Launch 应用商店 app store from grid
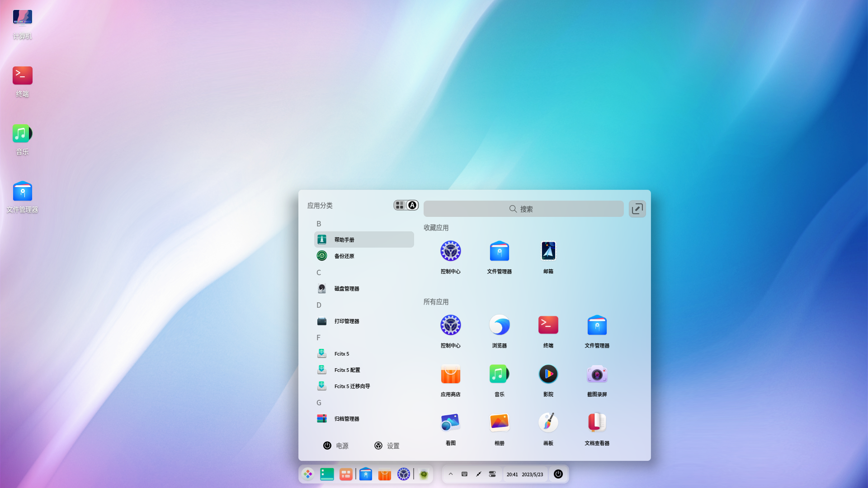Screen dimensions: 868x488 (x=450, y=379)
